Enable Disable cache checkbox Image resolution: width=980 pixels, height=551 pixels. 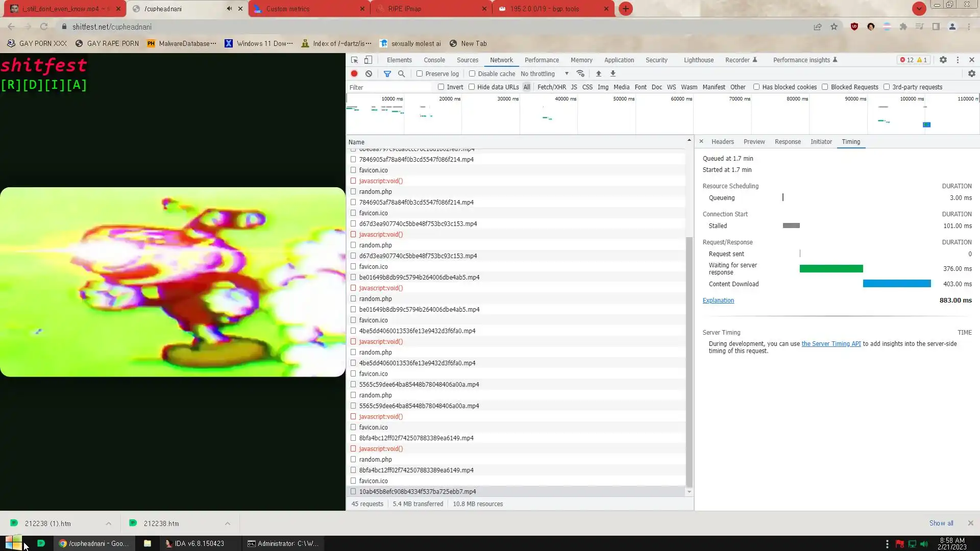coord(472,73)
